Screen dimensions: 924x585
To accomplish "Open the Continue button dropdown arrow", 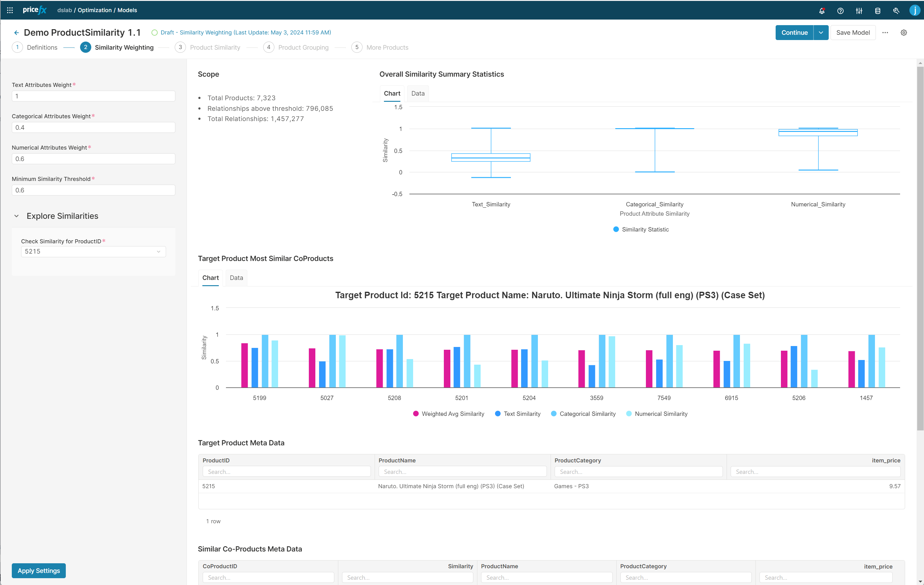I will [x=821, y=33].
